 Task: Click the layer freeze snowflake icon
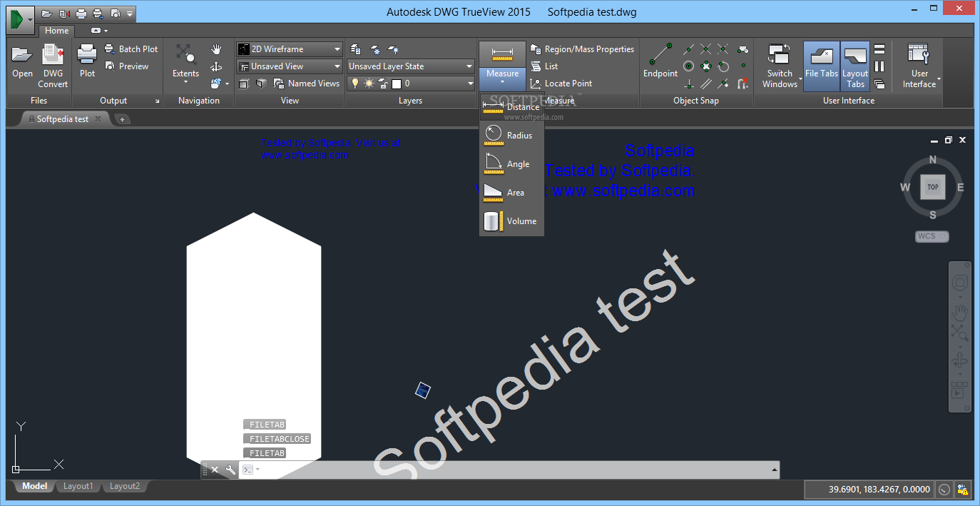pos(374,49)
